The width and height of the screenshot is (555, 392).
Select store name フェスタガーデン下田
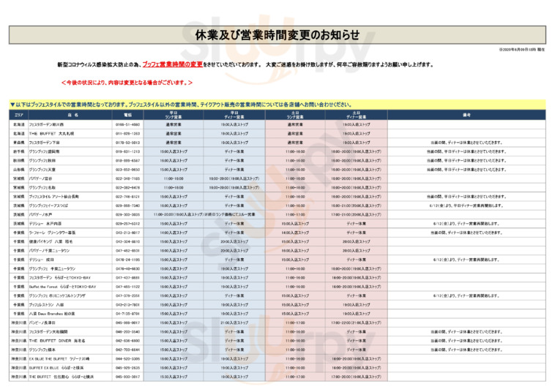point(44,143)
